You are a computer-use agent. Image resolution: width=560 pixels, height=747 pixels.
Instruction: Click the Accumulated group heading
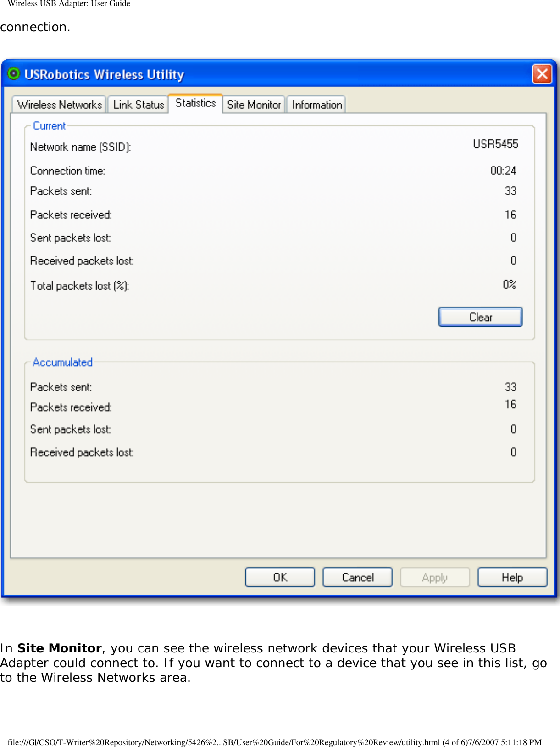(x=62, y=362)
